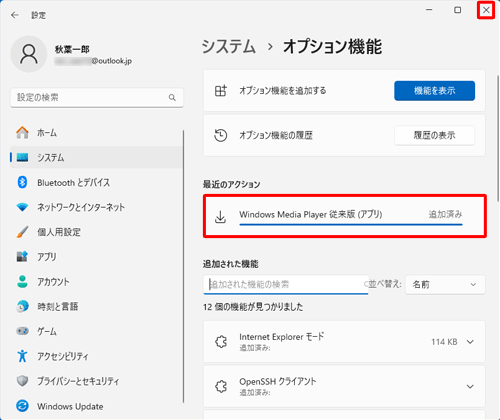This screenshot has width=500, height=420.
Task: Click the Bluetooth icon in sidebar
Action: click(x=22, y=182)
